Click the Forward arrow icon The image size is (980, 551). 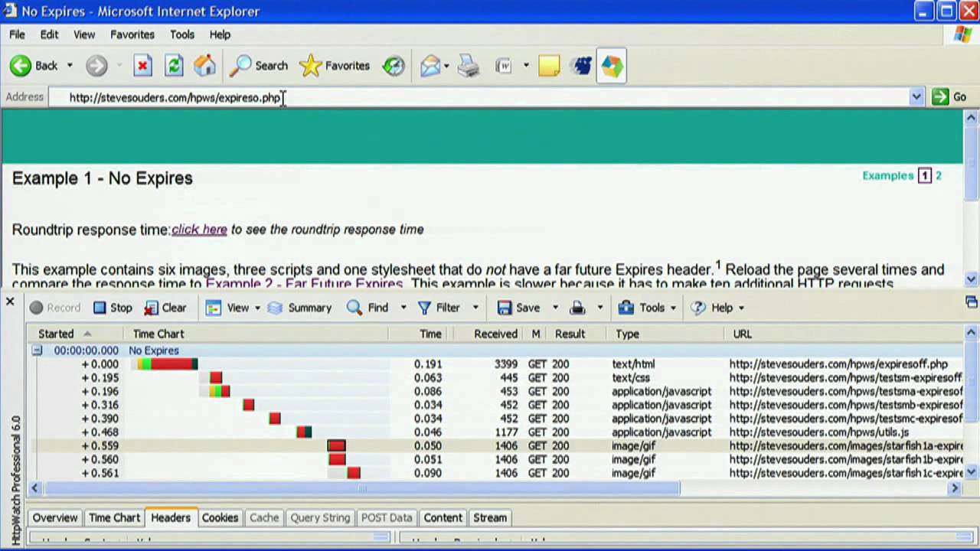[x=96, y=66]
